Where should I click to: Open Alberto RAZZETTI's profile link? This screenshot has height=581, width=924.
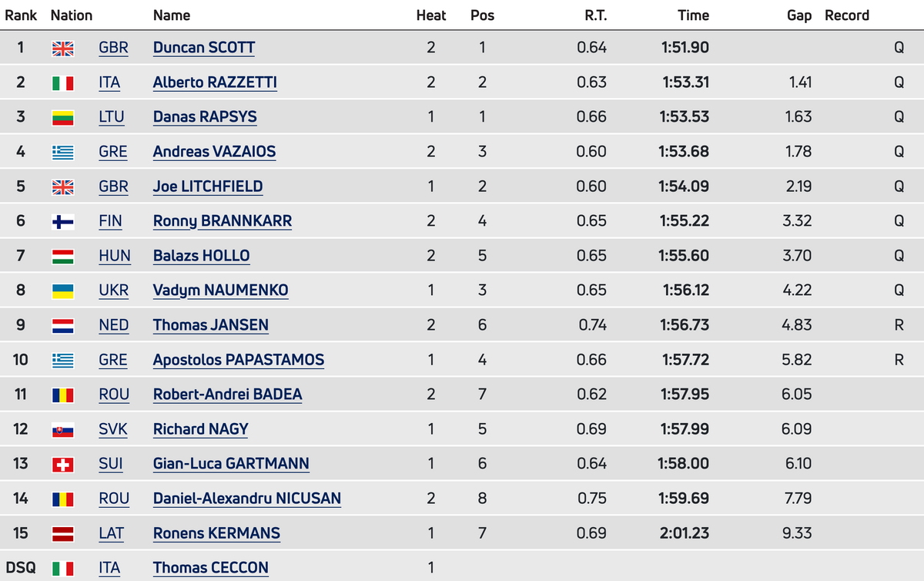[216, 82]
